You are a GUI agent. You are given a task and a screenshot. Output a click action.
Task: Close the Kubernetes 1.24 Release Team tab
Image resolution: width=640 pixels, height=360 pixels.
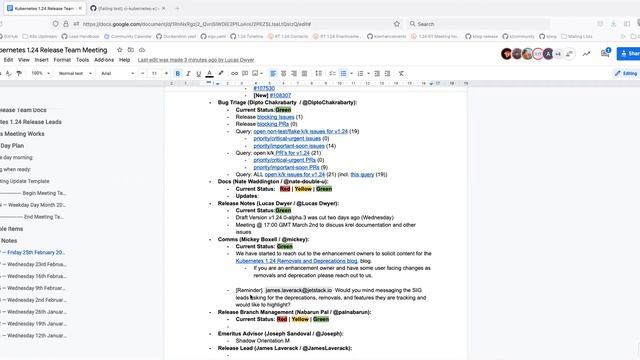(80, 8)
